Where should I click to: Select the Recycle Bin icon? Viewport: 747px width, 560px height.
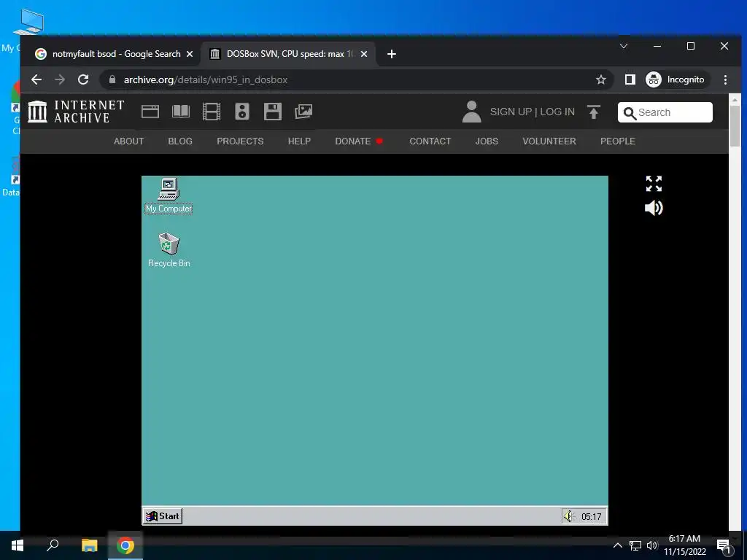coord(169,250)
